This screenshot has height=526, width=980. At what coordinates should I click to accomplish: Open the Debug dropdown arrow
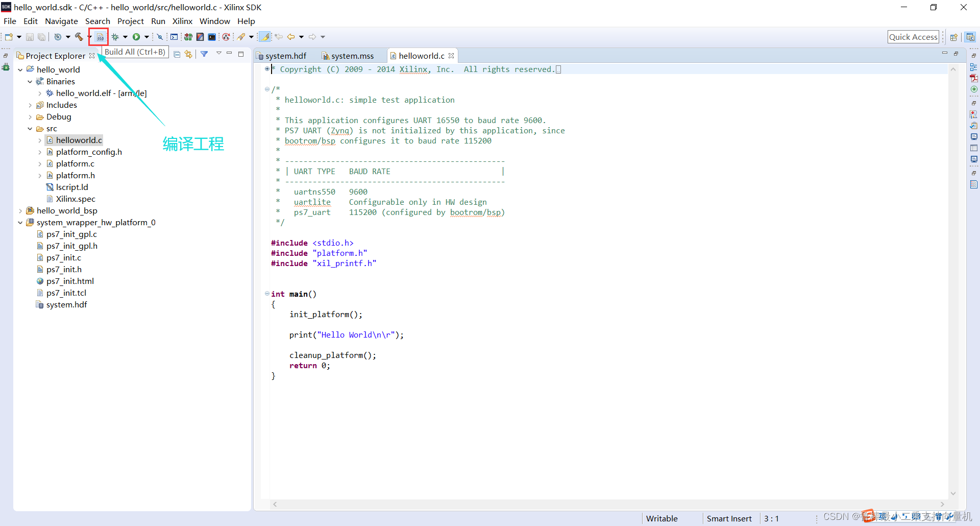click(x=125, y=37)
